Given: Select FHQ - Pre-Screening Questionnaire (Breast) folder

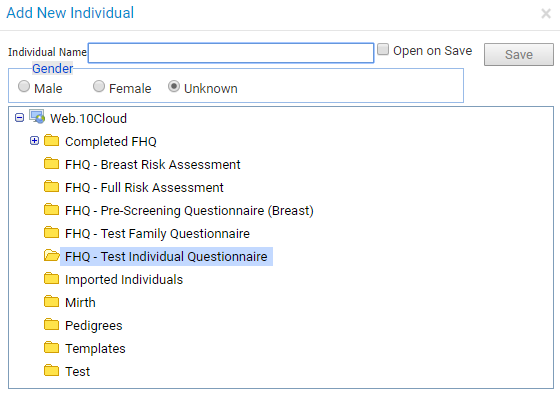Looking at the screenshot, I should [189, 210].
